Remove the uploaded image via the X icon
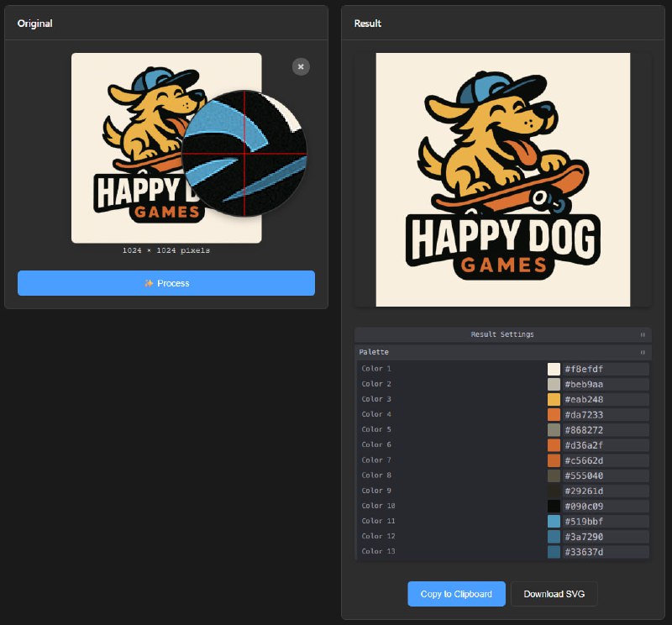The image size is (672, 625). pos(301,66)
